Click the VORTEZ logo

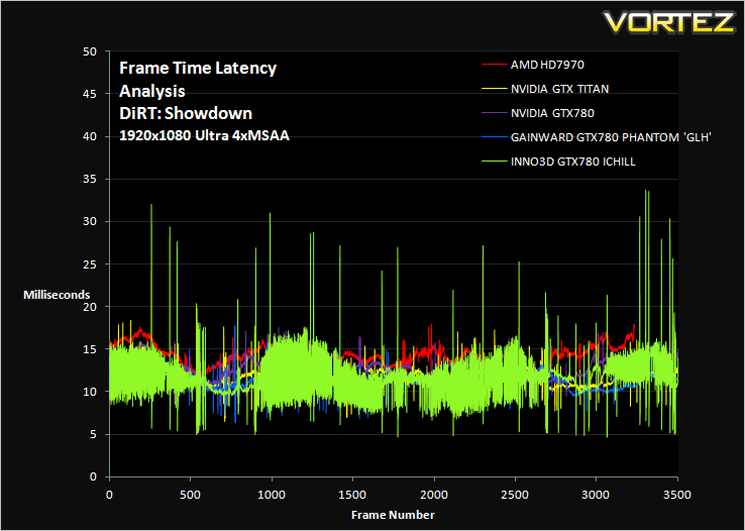click(669, 22)
